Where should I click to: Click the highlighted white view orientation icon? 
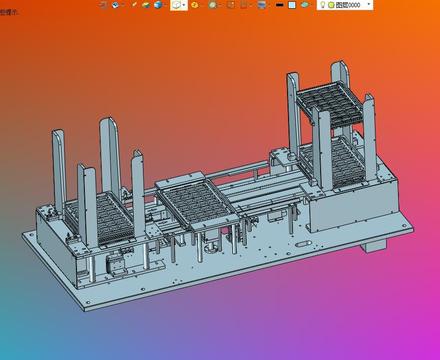(176, 5)
